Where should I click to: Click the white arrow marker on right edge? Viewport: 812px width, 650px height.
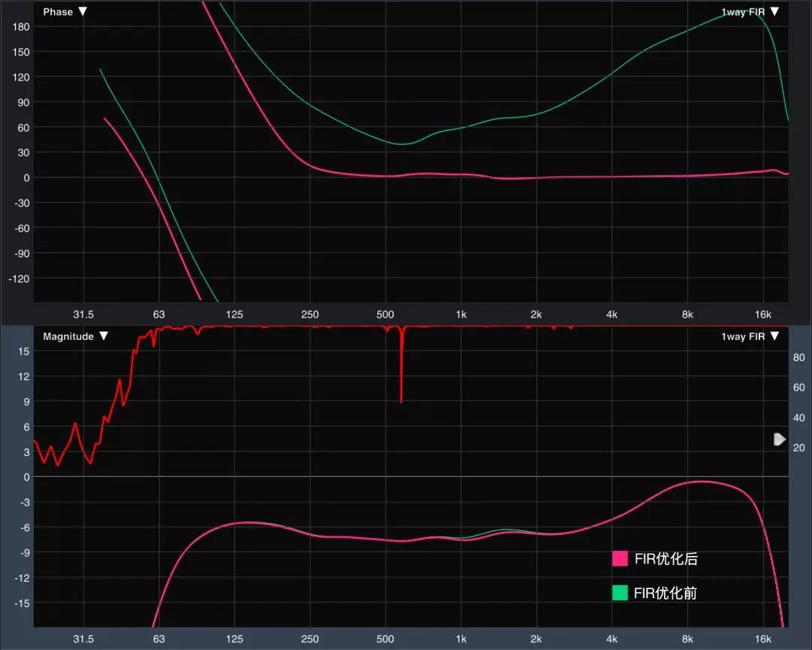[x=780, y=439]
